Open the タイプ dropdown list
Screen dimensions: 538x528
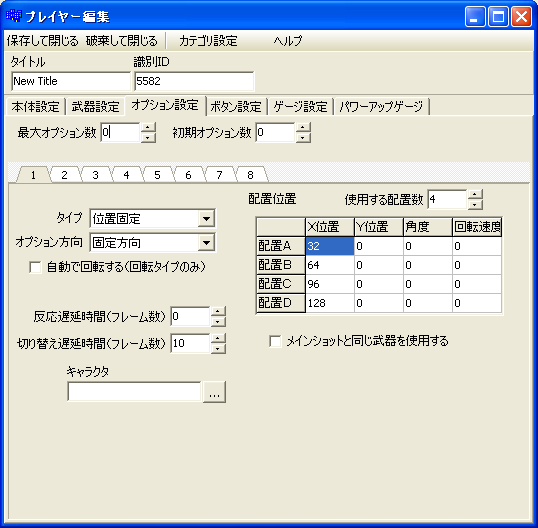[x=206, y=219]
